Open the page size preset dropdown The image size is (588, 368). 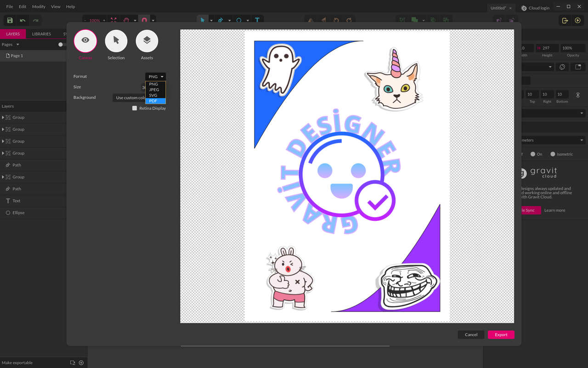537,67
